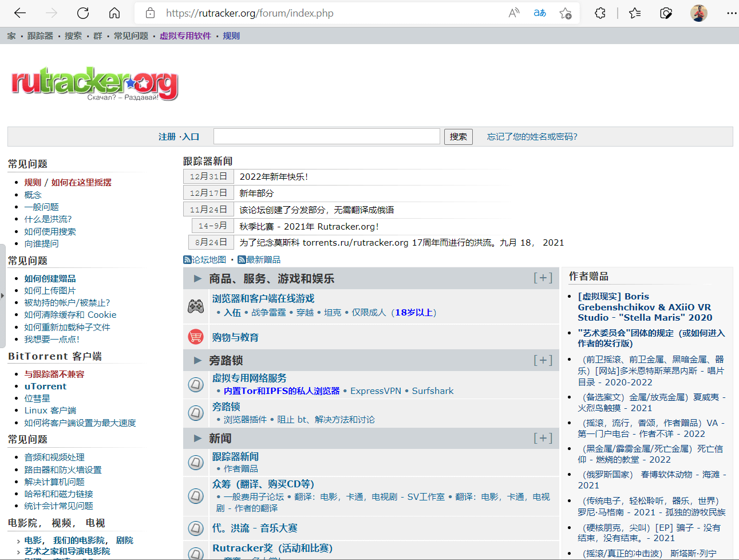Click the gamepad icon for online games
739x560 pixels.
tap(196, 306)
